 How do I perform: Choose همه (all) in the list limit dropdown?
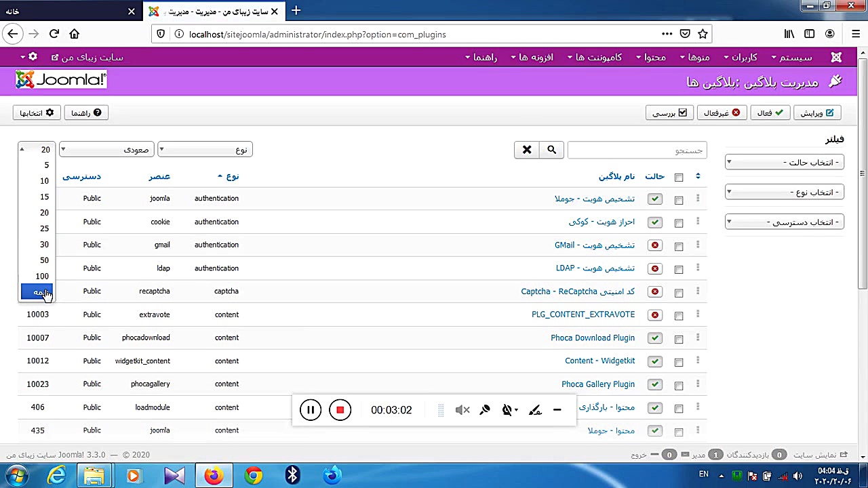(x=37, y=292)
